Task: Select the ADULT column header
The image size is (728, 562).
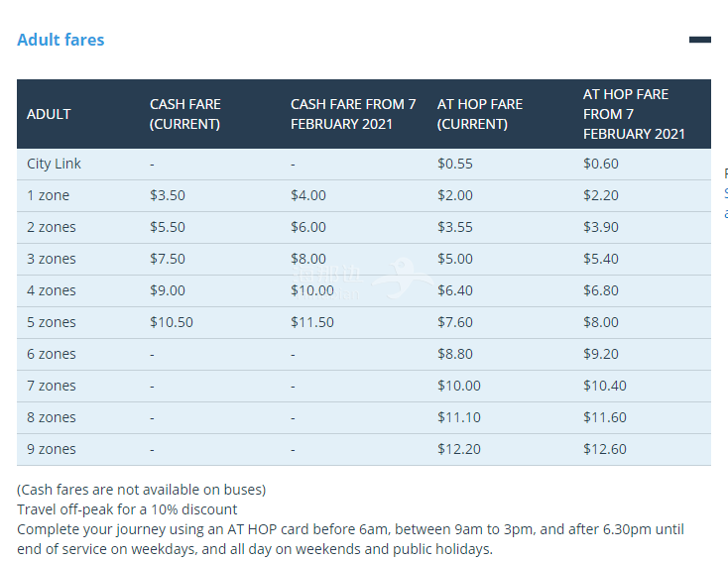Action: tap(49, 114)
